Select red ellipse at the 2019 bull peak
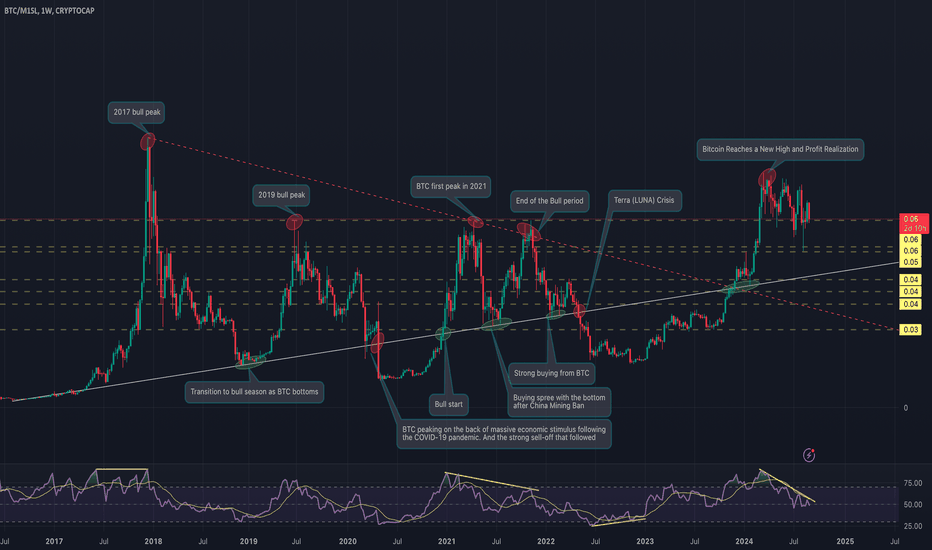932x550 pixels. click(295, 222)
